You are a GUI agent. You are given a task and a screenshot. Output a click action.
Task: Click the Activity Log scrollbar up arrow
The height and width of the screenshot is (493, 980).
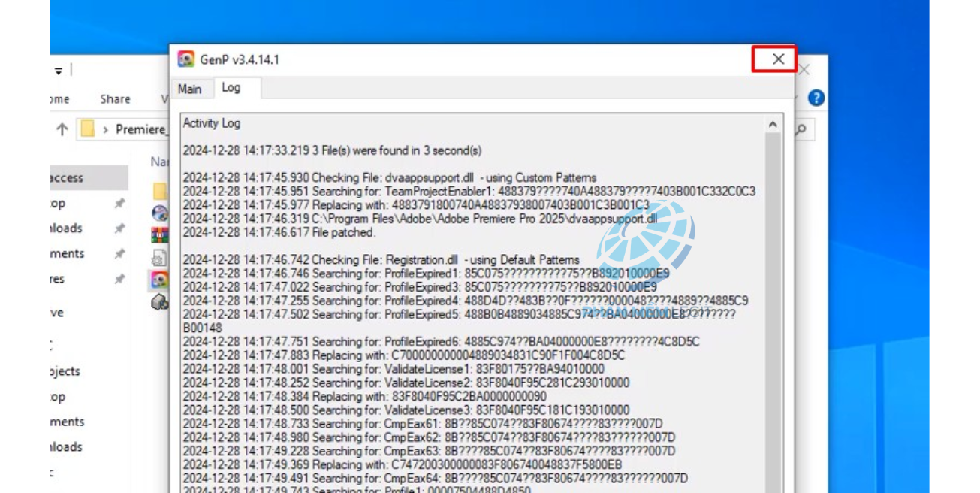(773, 124)
